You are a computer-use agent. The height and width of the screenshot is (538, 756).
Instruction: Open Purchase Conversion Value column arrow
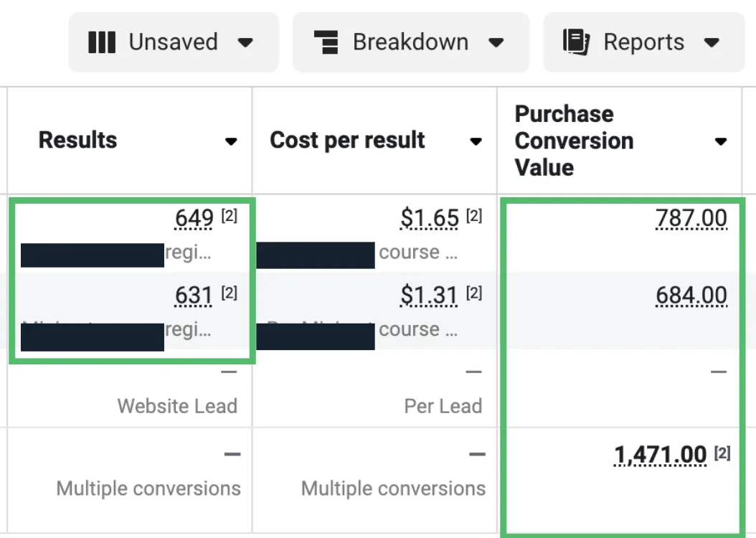721,142
